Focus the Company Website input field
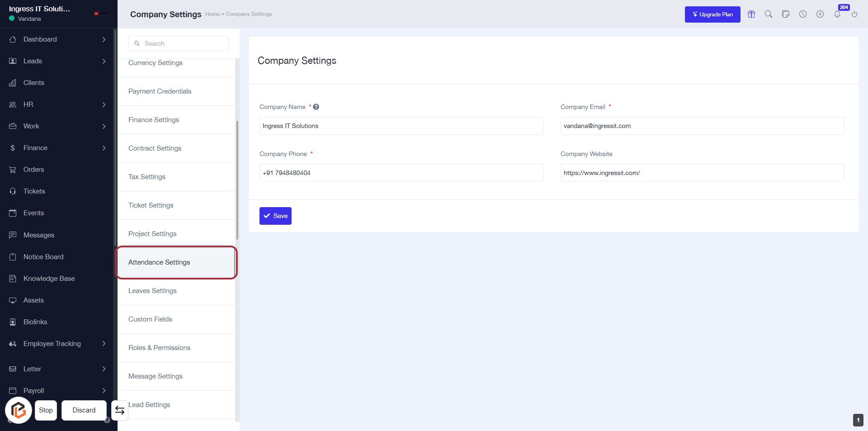This screenshot has height=431, width=868. [702, 173]
